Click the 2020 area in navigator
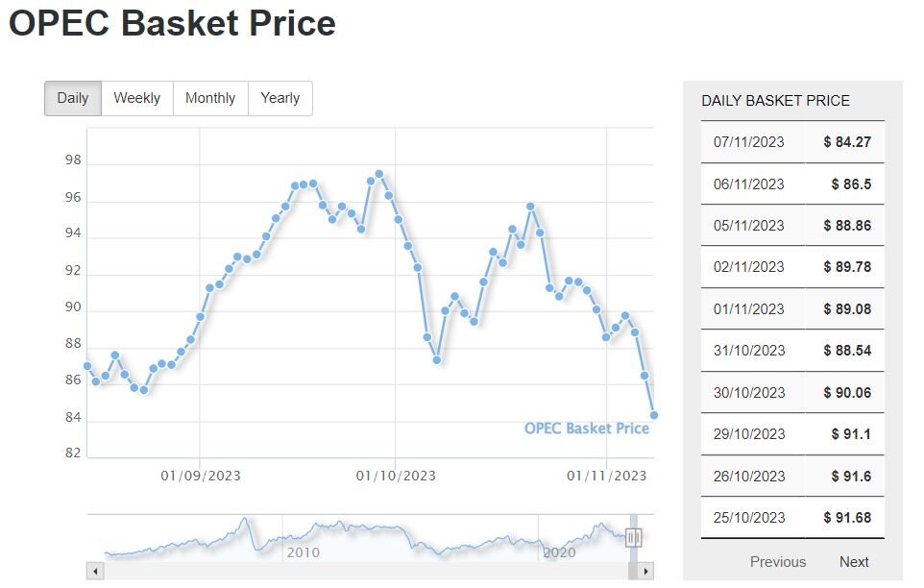The image size is (924, 588). point(559,552)
